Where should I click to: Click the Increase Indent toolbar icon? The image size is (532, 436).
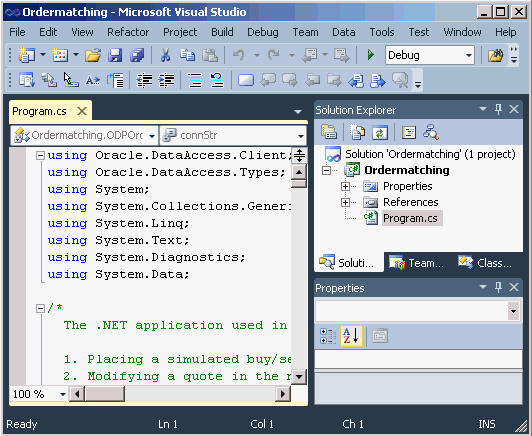point(166,80)
